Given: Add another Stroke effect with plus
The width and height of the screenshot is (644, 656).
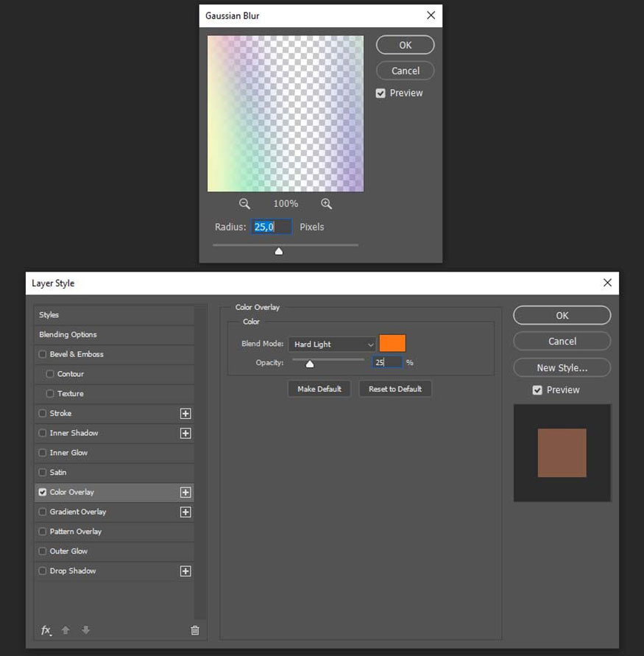Looking at the screenshot, I should tap(185, 413).
